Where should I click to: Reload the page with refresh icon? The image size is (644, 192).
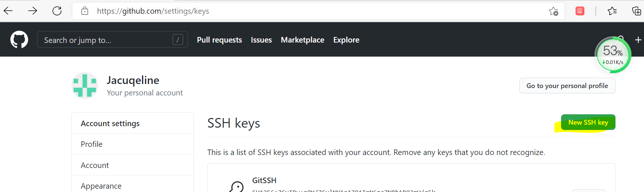tap(57, 11)
